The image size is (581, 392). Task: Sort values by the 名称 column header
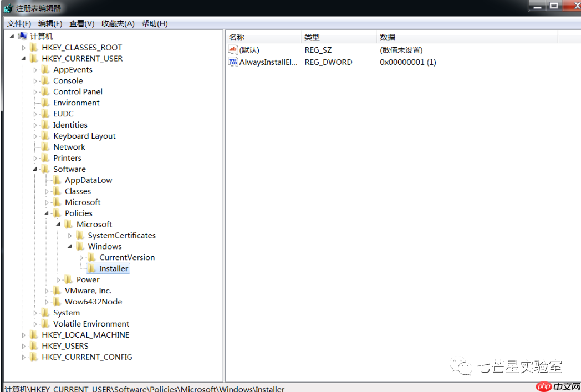236,37
